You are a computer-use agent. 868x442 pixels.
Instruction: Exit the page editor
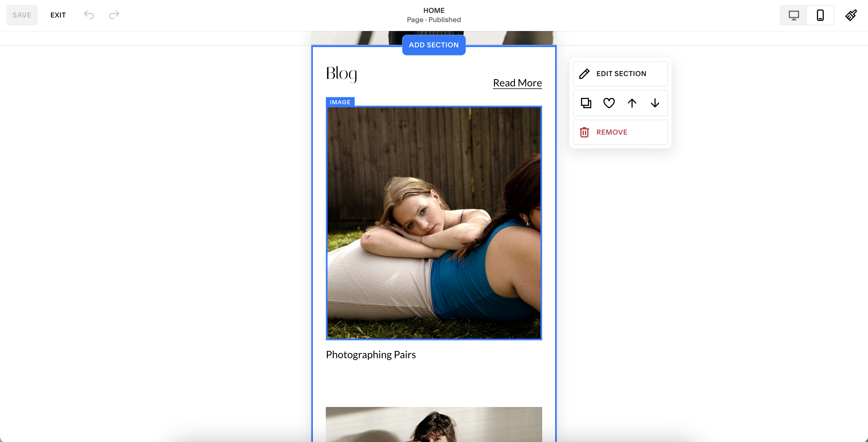point(58,15)
